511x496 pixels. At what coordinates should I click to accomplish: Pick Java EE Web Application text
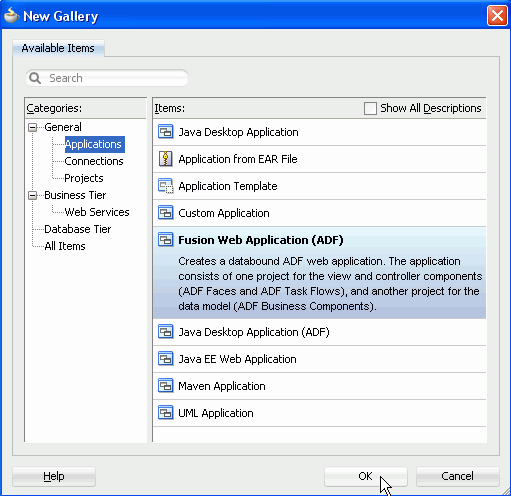pos(237,359)
